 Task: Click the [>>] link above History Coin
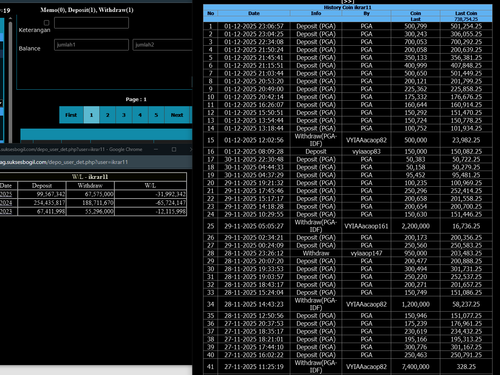click(x=347, y=2)
